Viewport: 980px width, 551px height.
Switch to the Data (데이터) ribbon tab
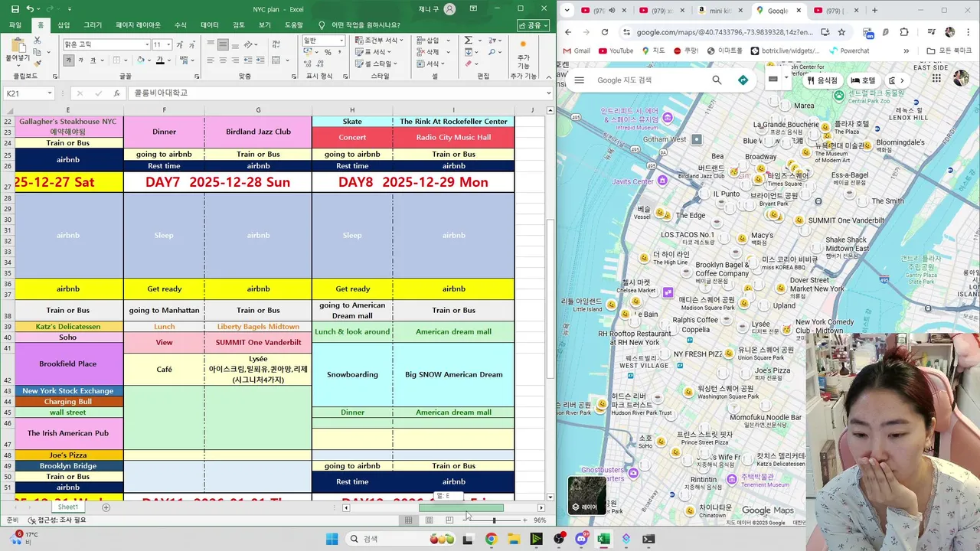(209, 25)
